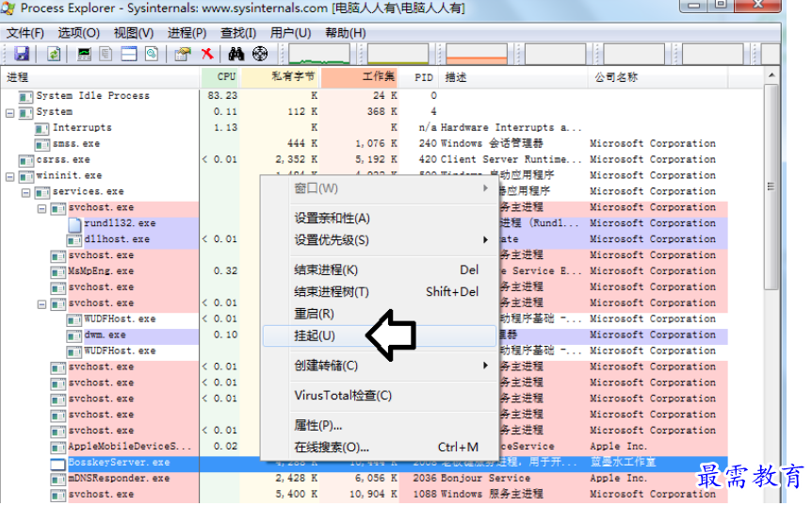Click the DLL/handle view toolbar icon
Viewport: 812px width, 506px height.
pos(152,54)
